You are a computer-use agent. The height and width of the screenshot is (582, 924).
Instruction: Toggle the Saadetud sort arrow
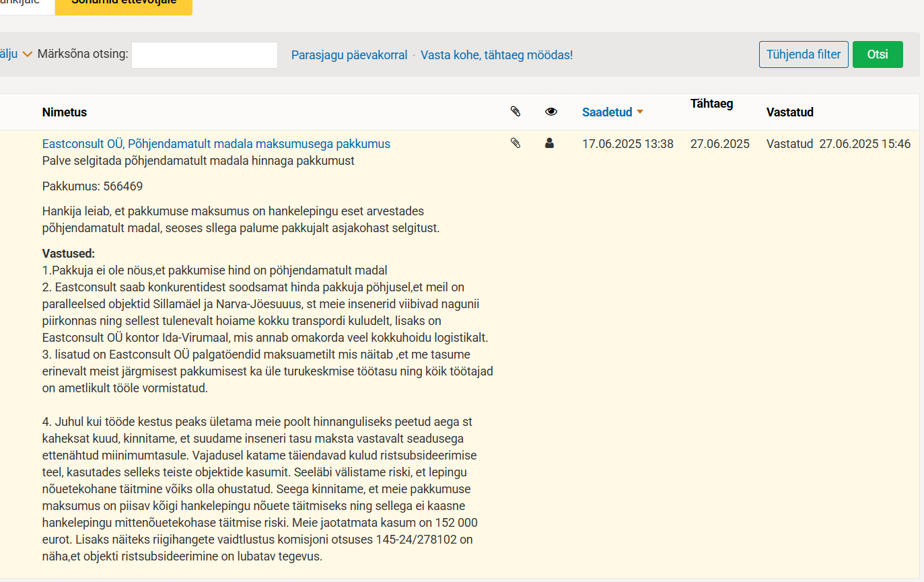pyautogui.click(x=639, y=112)
